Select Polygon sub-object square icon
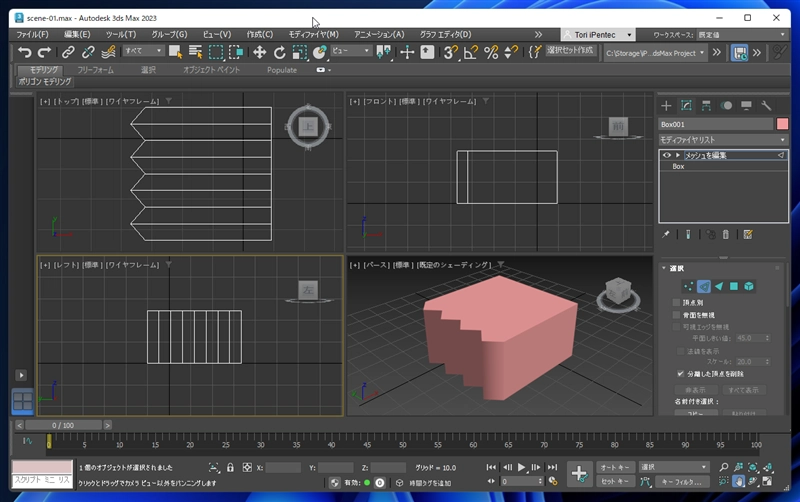Viewport: 800px width, 502px height. 734,286
